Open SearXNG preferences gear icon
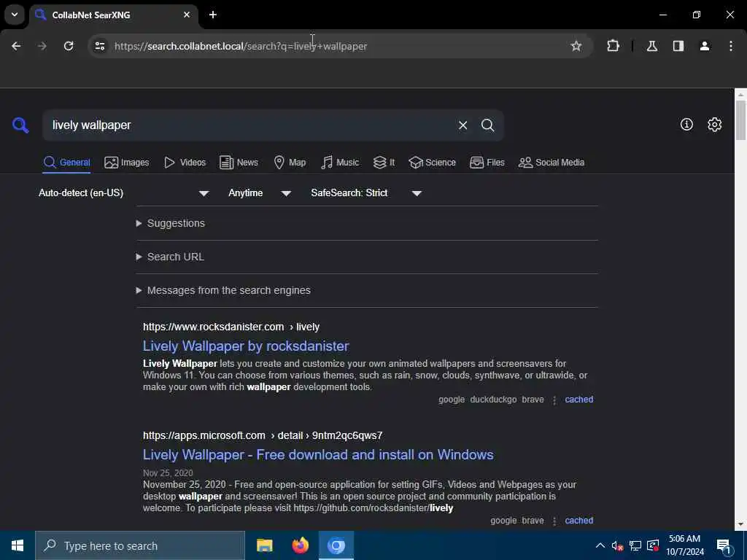The height and width of the screenshot is (560, 747). coord(714,124)
